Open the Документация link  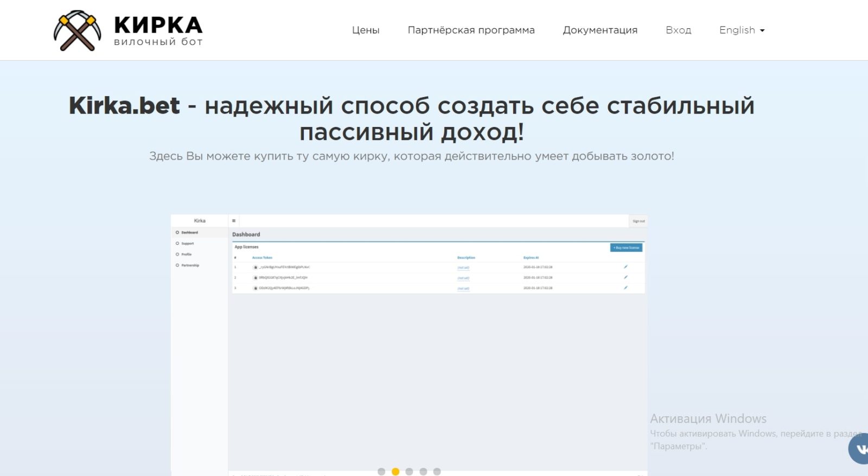click(600, 30)
